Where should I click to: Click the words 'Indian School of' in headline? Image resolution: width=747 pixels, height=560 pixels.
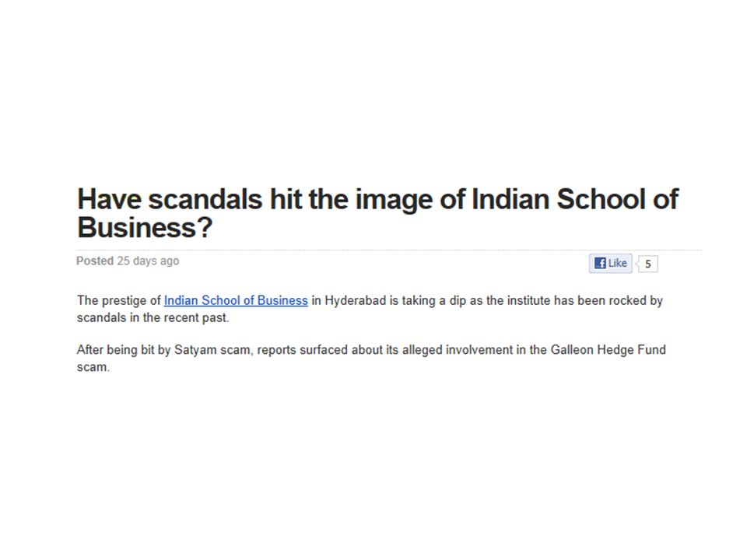[x=574, y=198]
